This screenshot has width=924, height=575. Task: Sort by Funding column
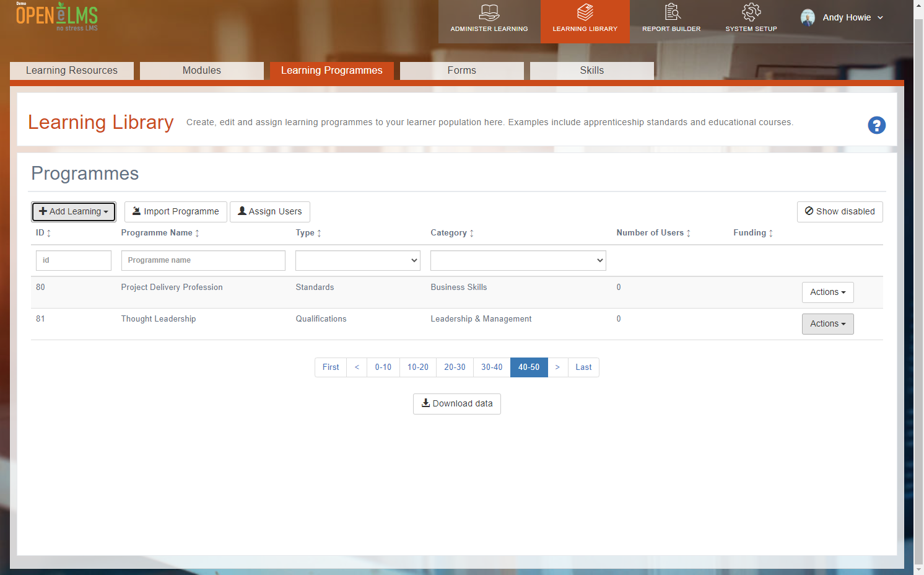click(753, 233)
